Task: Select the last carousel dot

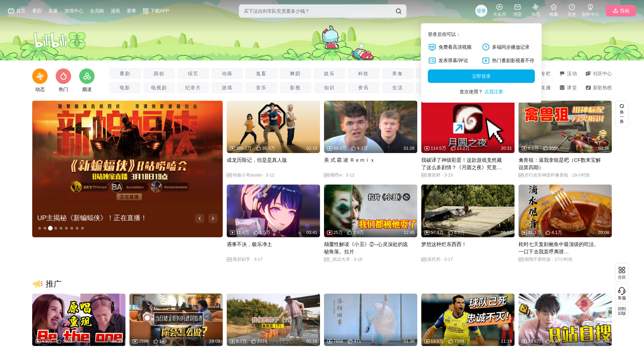Action: [x=83, y=228]
